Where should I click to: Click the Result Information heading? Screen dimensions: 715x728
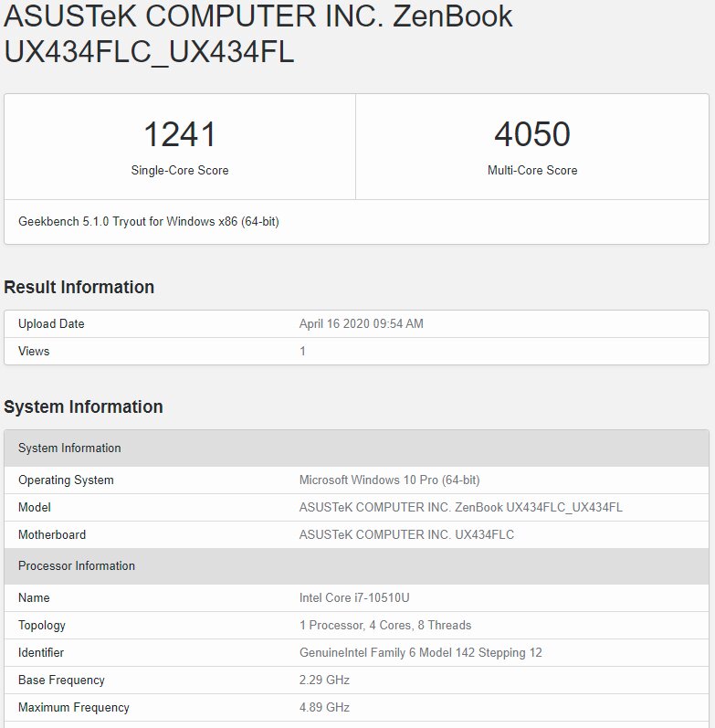(x=79, y=287)
